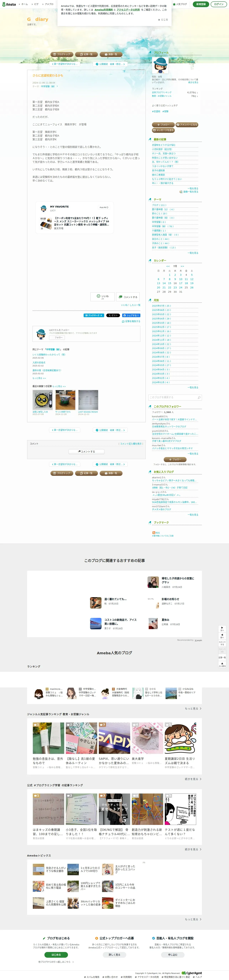The width and height of the screenshot is (229, 980).
Task: Click the green はじめる button
Action: pyautogui.click(x=56, y=954)
